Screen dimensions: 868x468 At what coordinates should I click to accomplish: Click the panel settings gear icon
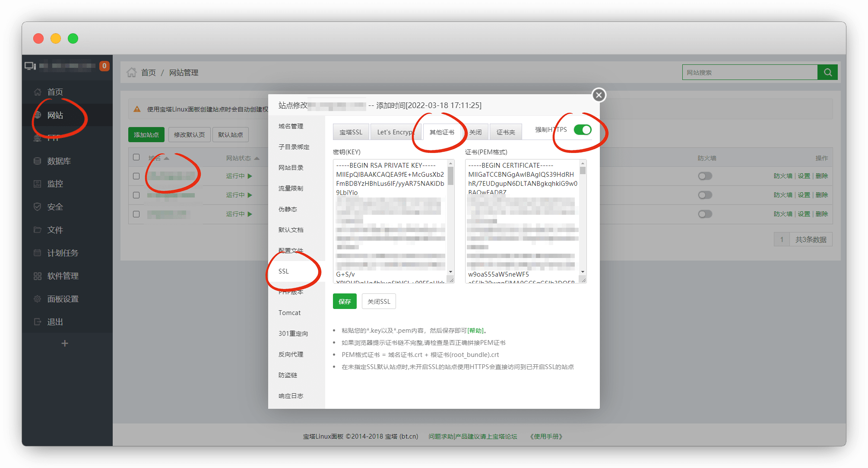[38, 299]
